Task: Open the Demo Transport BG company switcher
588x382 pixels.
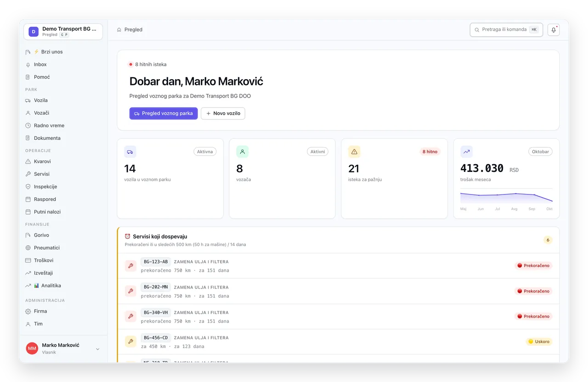Action: pos(63,31)
